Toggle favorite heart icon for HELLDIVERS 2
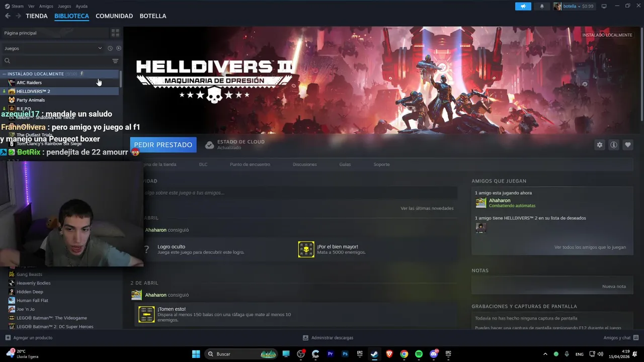644x362 pixels. 628,145
